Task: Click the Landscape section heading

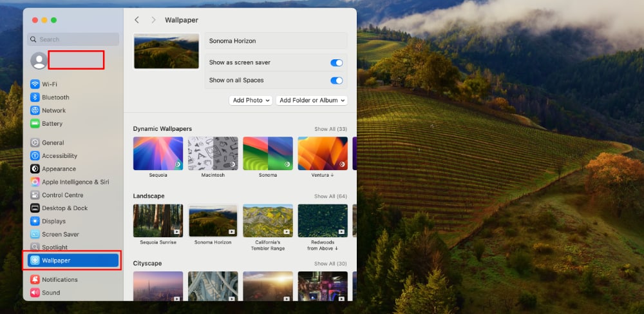Action: (149, 197)
